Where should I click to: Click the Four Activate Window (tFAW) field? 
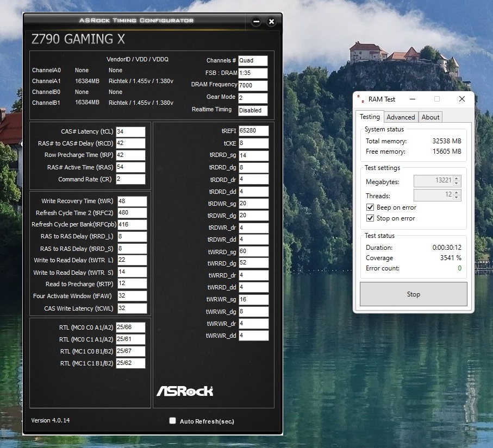tap(132, 296)
